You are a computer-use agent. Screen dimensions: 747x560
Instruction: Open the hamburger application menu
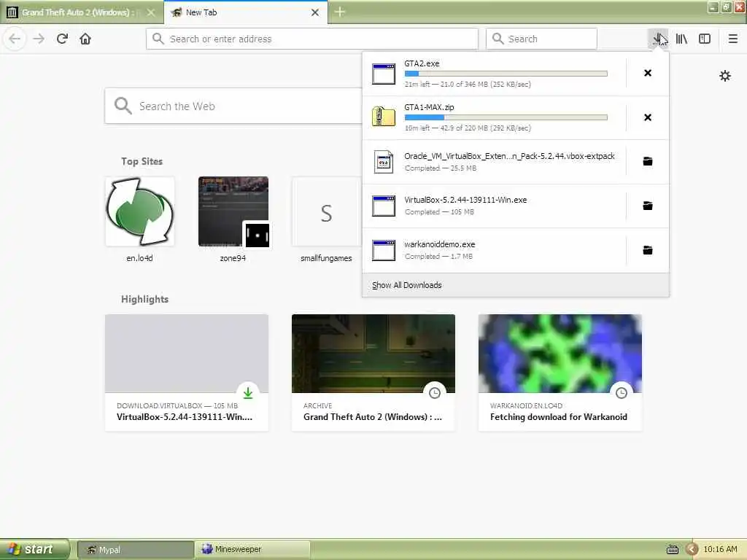(x=732, y=39)
